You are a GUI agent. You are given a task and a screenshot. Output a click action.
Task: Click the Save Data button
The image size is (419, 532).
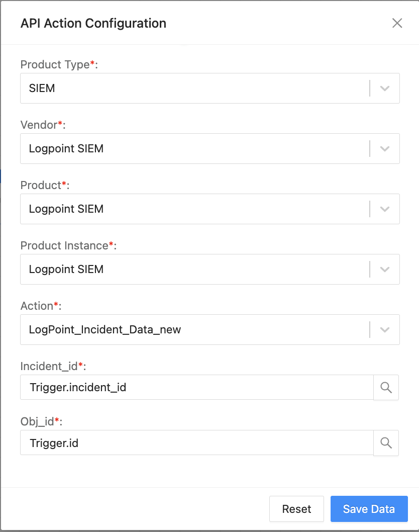point(369,509)
